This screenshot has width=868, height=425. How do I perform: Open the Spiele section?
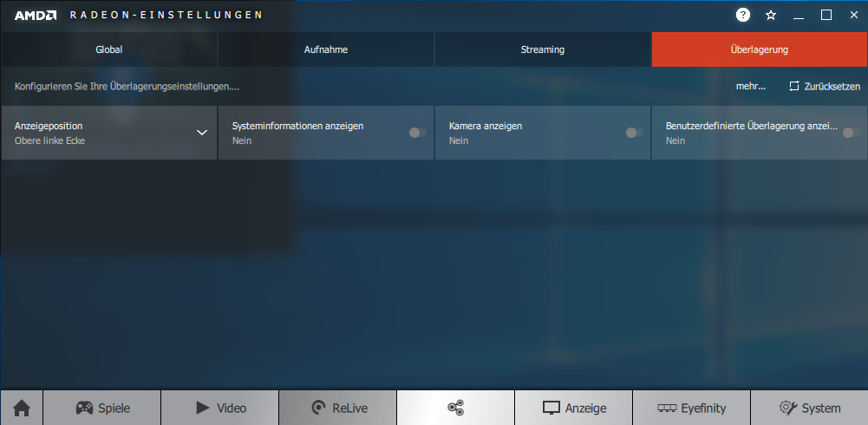tap(102, 409)
